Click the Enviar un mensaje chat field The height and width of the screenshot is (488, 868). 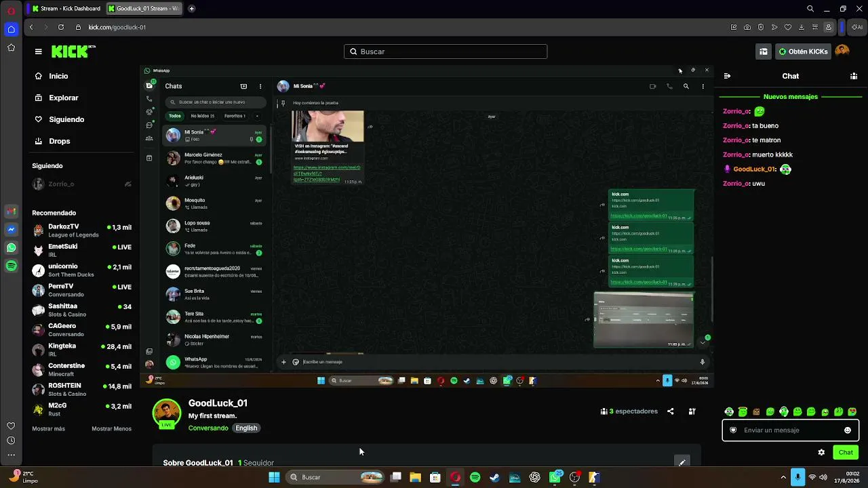coord(791,430)
